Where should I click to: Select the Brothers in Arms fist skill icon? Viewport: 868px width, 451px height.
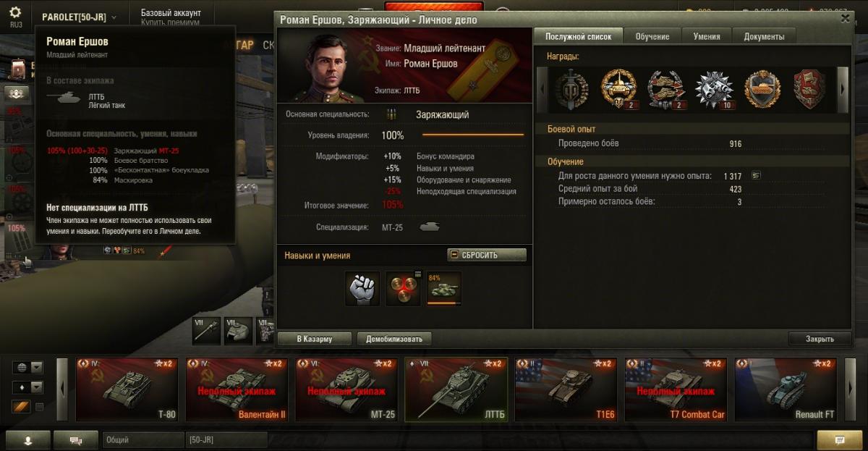point(362,289)
